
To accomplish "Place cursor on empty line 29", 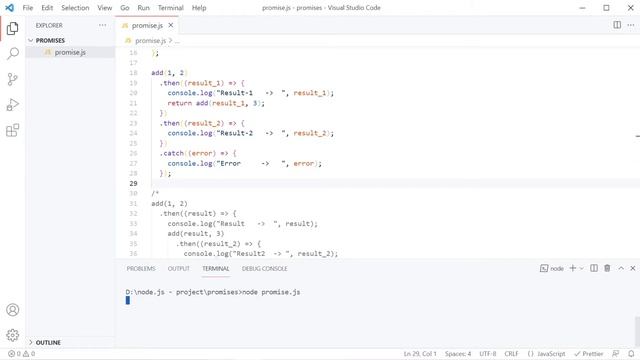I will click(392, 184).
